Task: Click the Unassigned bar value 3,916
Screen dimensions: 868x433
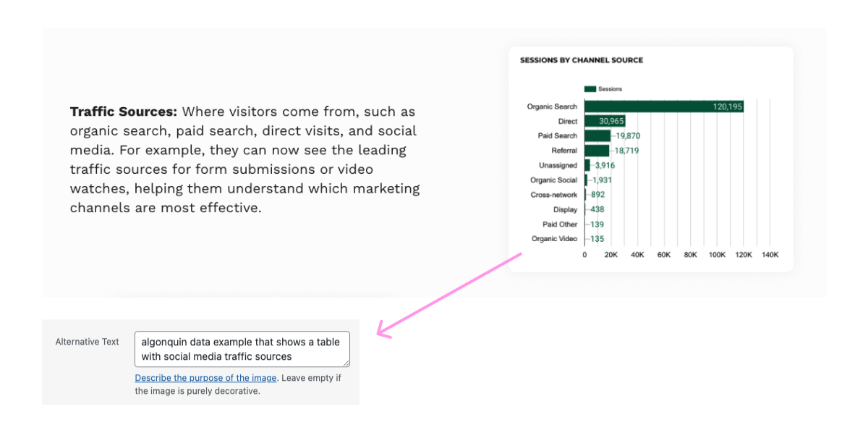Action: 605,165
